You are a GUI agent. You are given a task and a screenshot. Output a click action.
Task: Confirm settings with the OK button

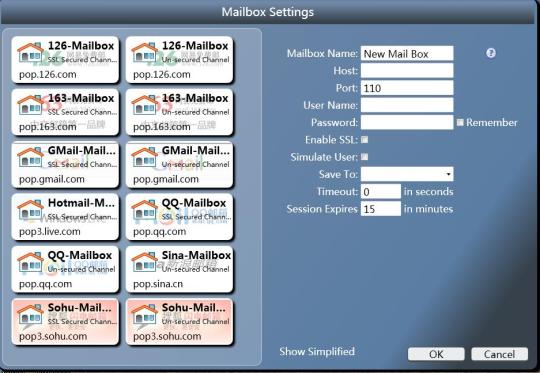coord(436,354)
